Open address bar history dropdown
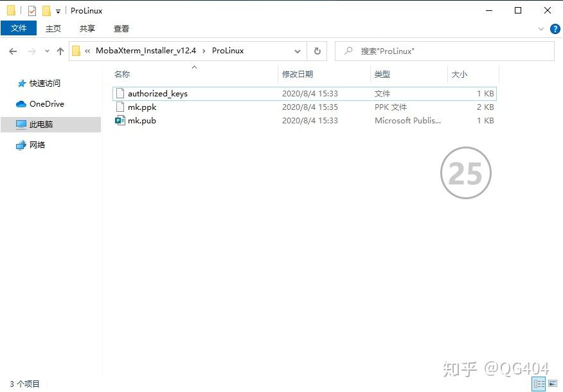Image resolution: width=563 pixels, height=392 pixels. pos(298,51)
